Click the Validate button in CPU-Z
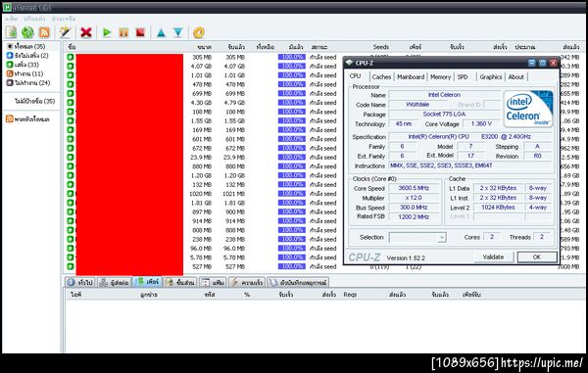588x373 pixels. [x=493, y=256]
